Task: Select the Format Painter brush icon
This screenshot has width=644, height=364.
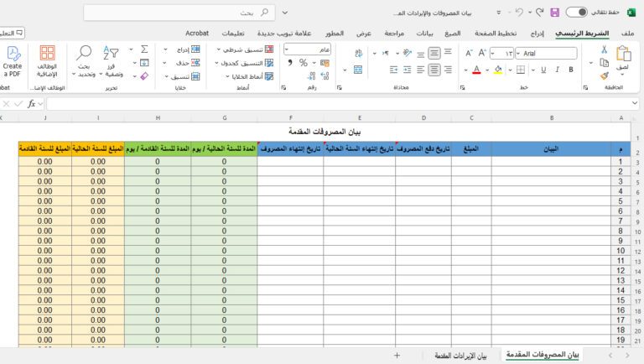Action: click(x=604, y=75)
